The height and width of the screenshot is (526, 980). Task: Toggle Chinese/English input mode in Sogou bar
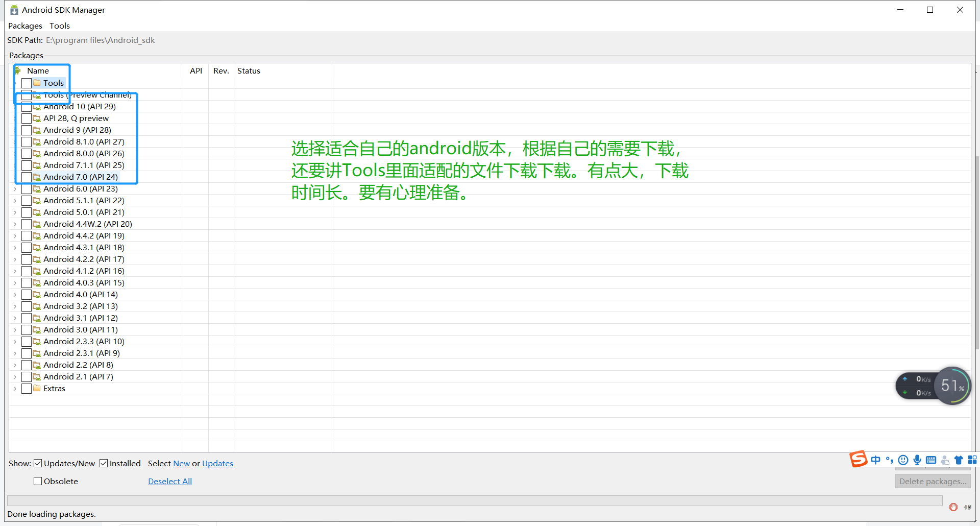(x=876, y=460)
